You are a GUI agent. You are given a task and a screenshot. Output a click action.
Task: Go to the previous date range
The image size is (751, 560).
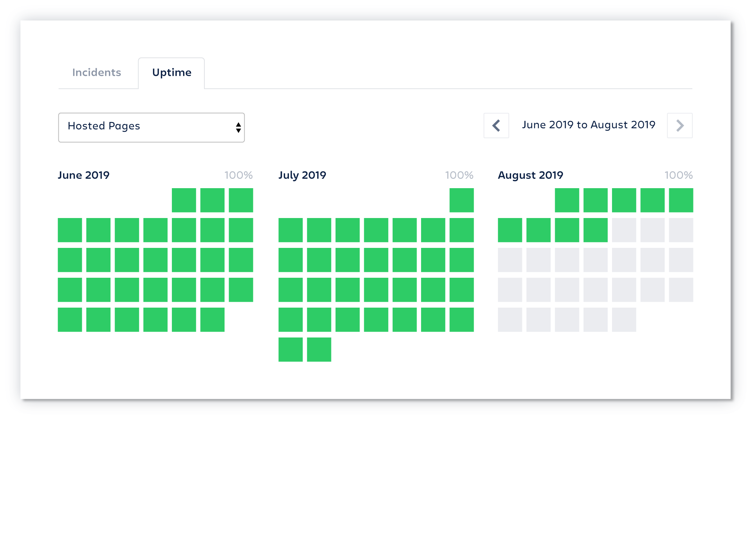click(x=496, y=125)
